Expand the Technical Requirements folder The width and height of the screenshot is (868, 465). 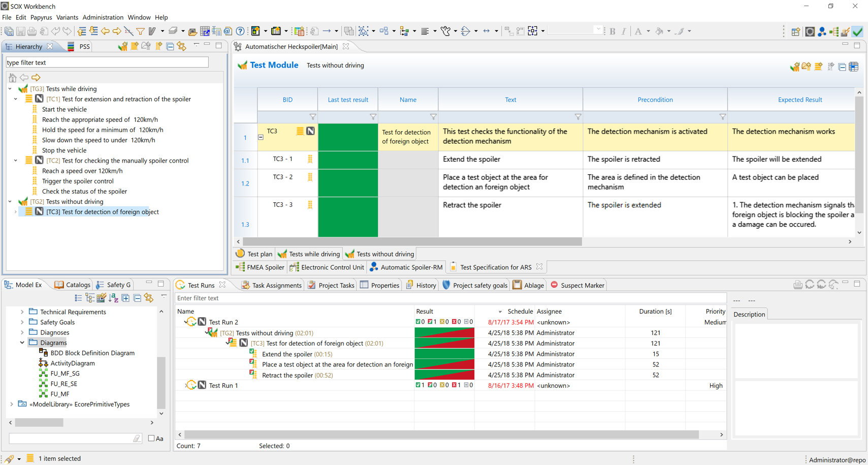click(x=22, y=312)
